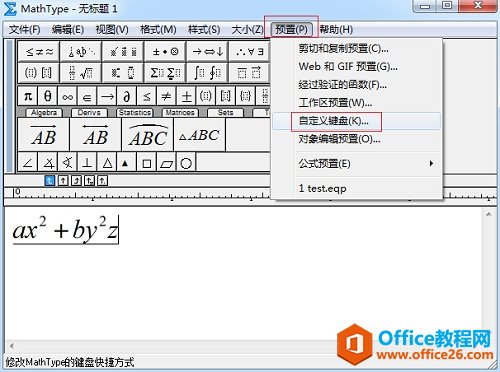This screenshot has height=372, width=500.
Task: Choose 工作区预置(W)... entry
Action: point(357,103)
